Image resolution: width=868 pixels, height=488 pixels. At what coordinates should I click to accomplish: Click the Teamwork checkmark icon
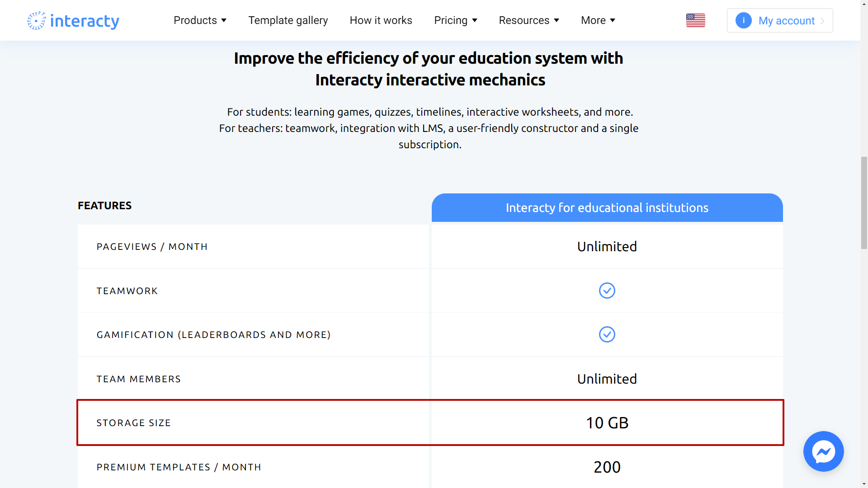(x=607, y=291)
